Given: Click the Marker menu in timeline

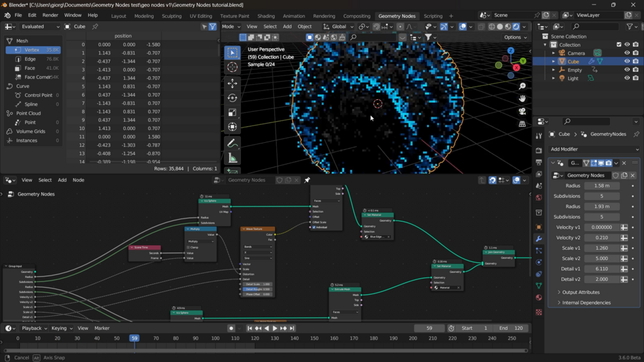Looking at the screenshot, I should (102, 328).
